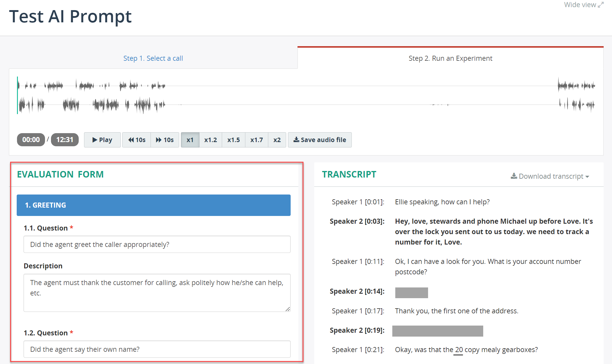Click the text 'Ellie speaking, how can I help?'
612x364 pixels.
pyautogui.click(x=442, y=202)
